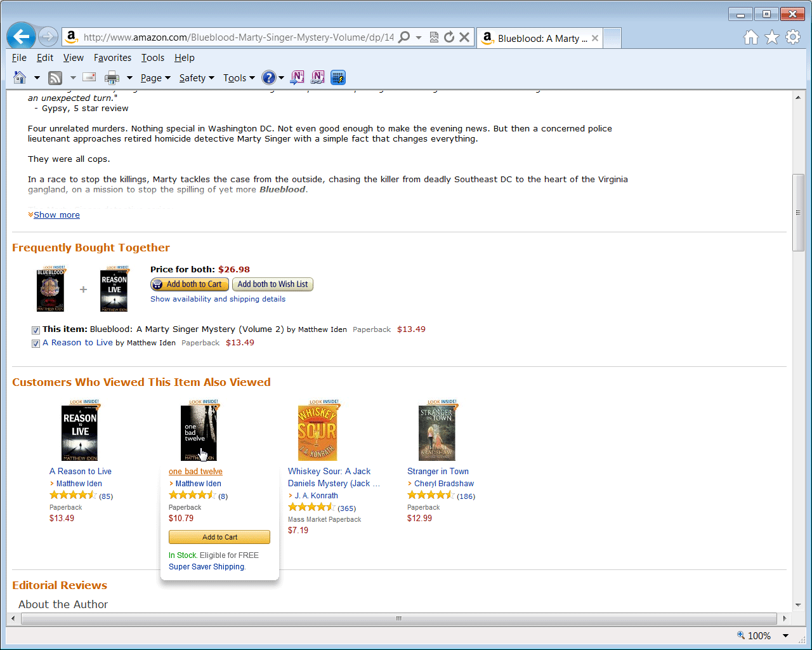Click the Send to OneNote icon
This screenshot has width=812, height=650.
coord(297,77)
